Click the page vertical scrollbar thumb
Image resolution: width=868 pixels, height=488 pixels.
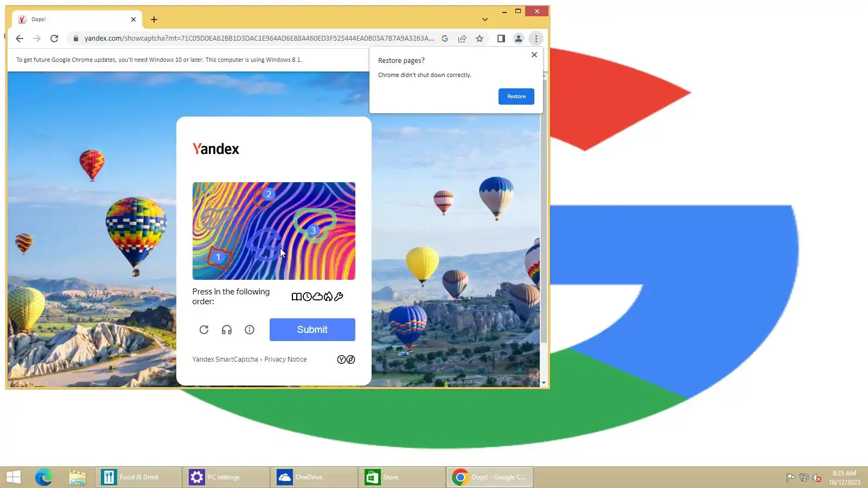[544, 211]
